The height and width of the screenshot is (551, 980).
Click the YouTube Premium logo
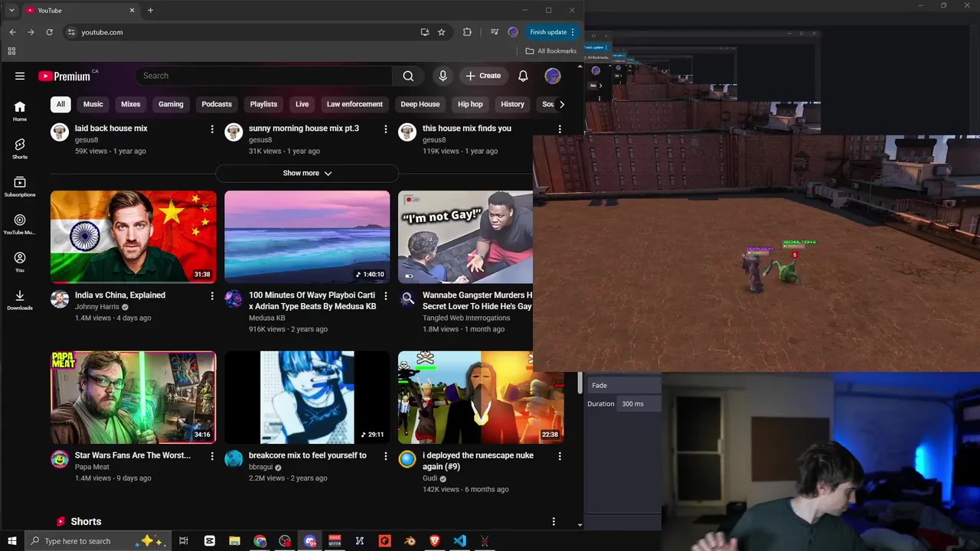tap(64, 76)
